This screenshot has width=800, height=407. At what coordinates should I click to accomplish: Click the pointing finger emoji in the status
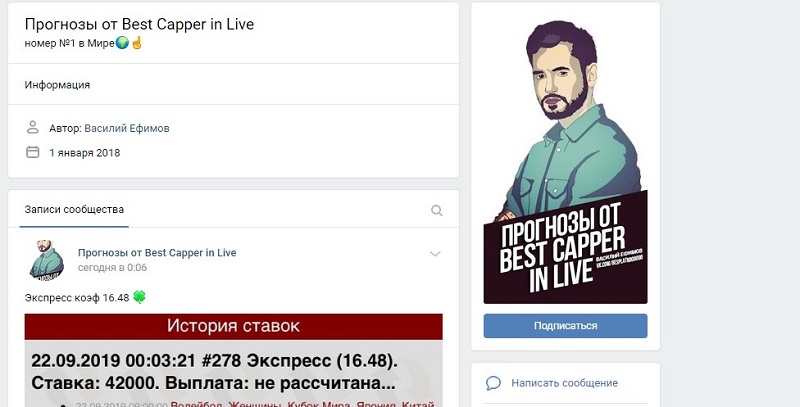tap(136, 43)
